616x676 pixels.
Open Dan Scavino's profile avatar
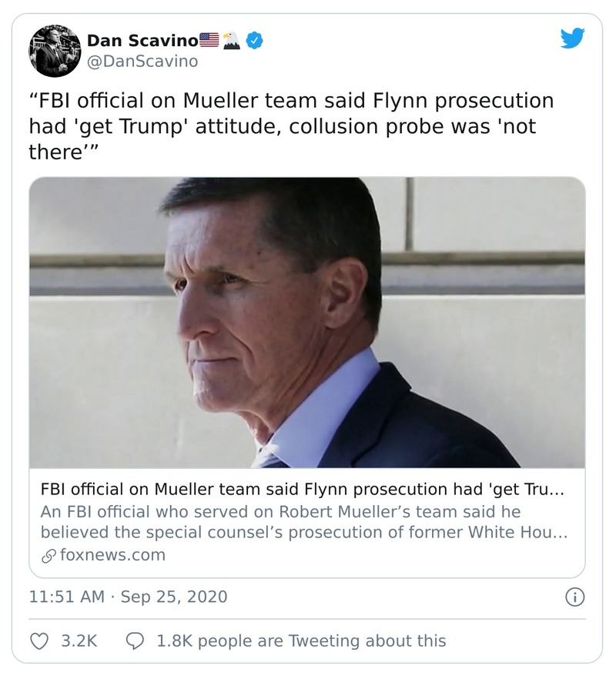click(x=55, y=51)
